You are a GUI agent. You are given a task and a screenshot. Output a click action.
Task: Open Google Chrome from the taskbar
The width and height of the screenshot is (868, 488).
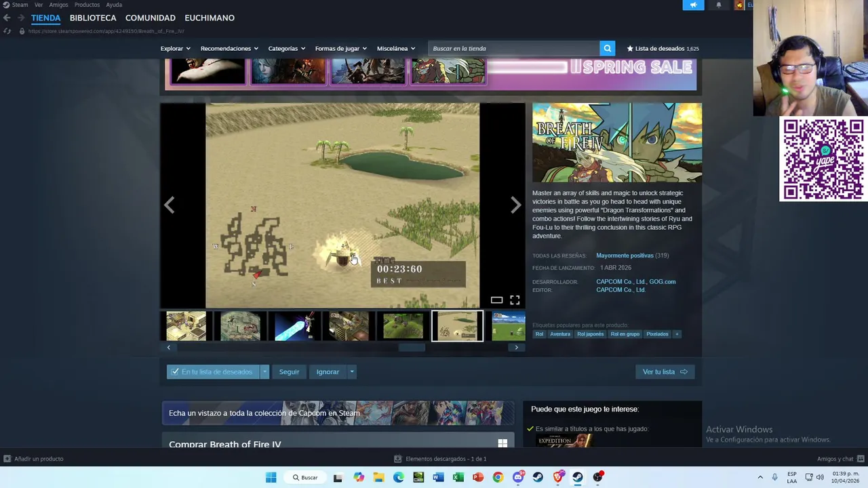point(498,477)
